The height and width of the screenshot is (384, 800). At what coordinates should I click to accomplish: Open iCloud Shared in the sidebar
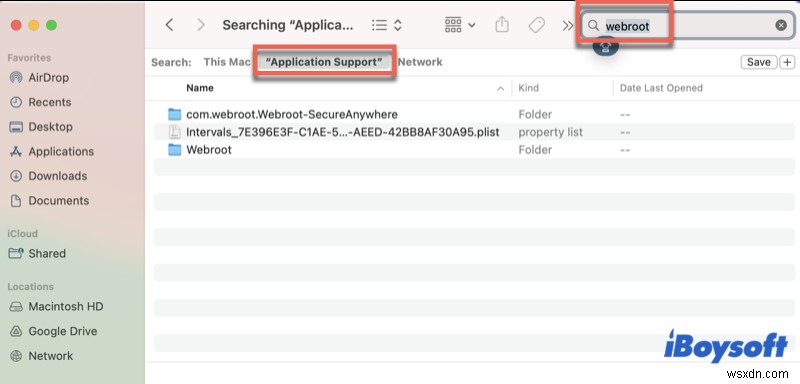pyautogui.click(x=37, y=253)
